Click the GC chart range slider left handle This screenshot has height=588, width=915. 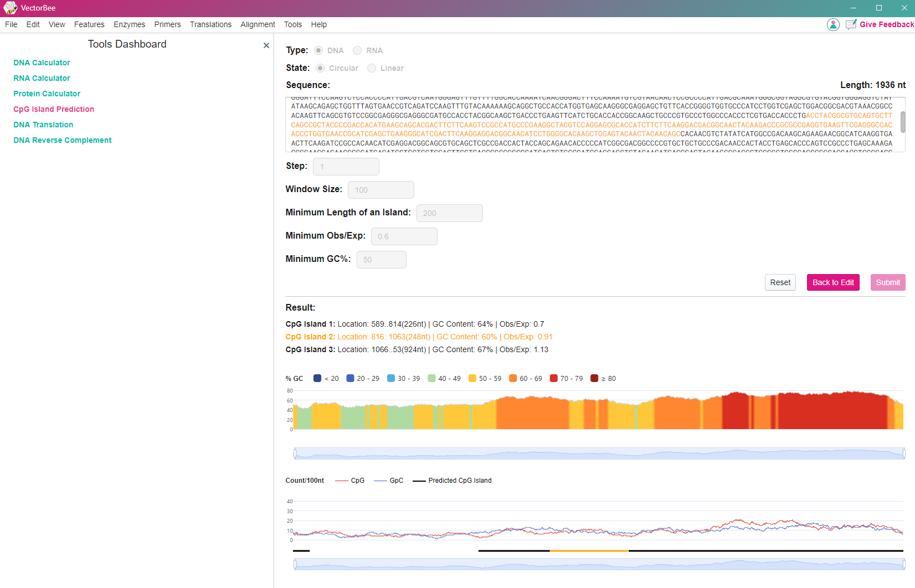(x=295, y=453)
